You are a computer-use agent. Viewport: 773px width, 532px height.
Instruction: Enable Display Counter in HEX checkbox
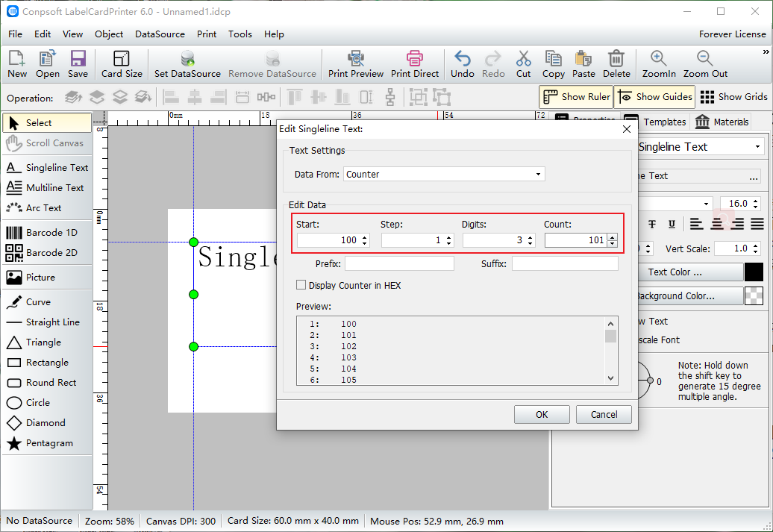tap(301, 285)
